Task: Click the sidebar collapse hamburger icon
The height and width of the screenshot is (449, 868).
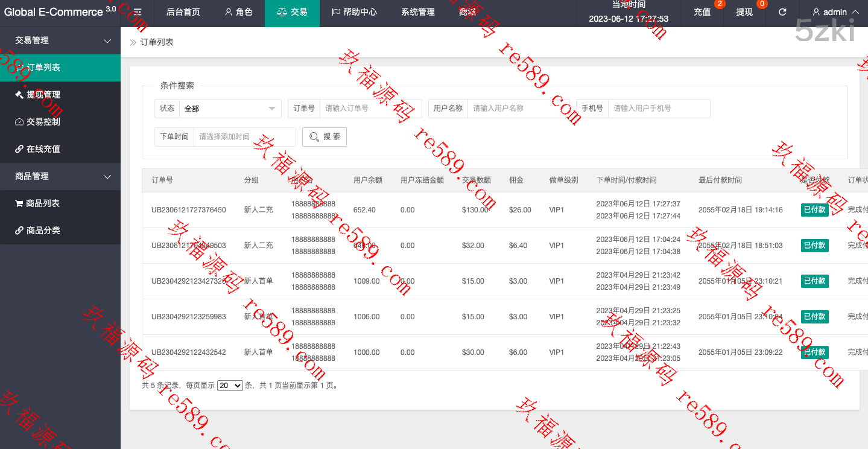Action: (x=138, y=12)
